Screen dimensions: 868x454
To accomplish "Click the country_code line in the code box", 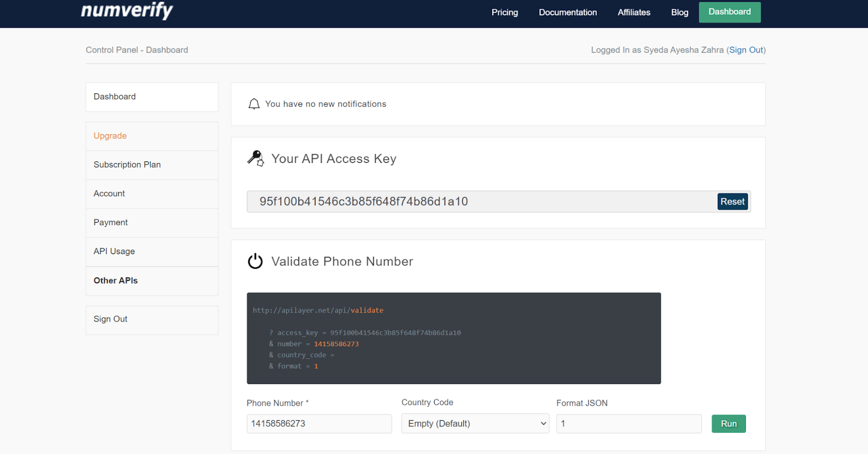I will [302, 355].
